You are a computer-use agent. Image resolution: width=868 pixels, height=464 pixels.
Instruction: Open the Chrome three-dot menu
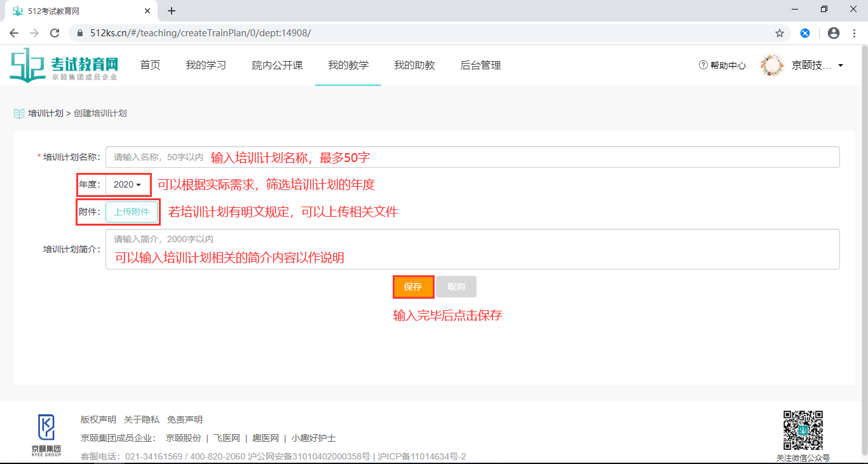coord(853,33)
